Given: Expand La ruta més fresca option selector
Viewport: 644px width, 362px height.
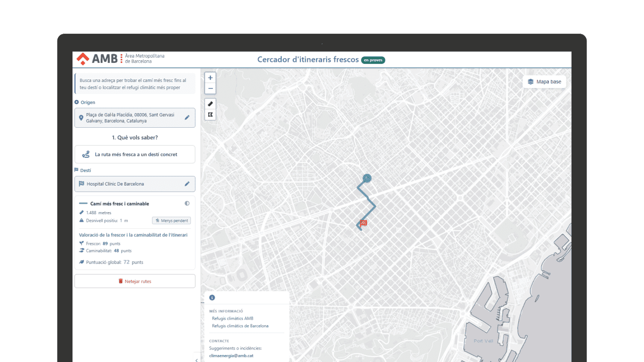Looking at the screenshot, I should (135, 154).
